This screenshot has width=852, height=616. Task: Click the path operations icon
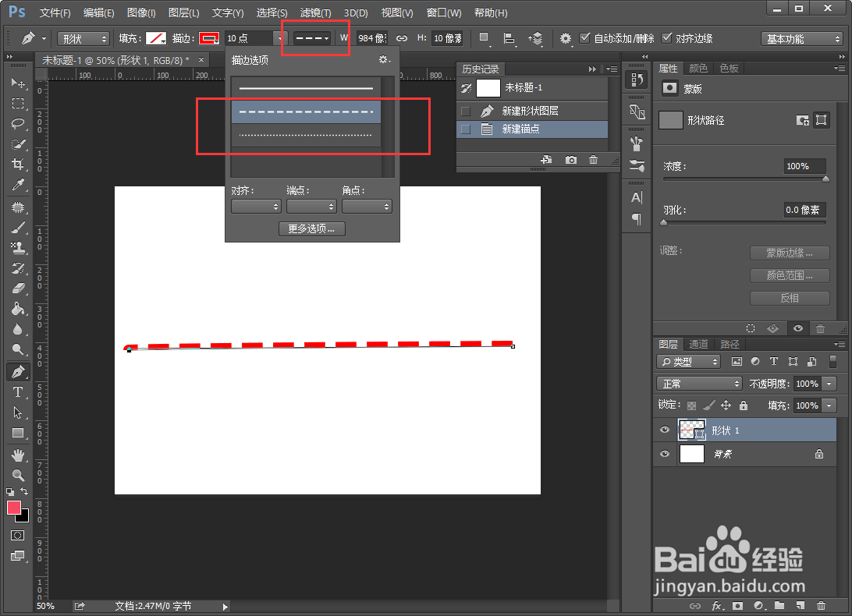click(484, 38)
